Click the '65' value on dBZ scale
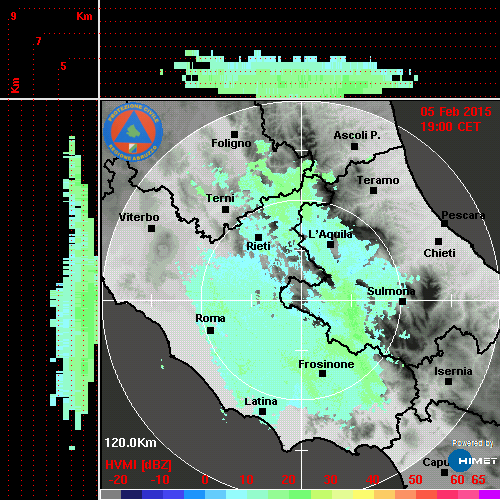The width and height of the screenshot is (500, 500). coord(478,480)
